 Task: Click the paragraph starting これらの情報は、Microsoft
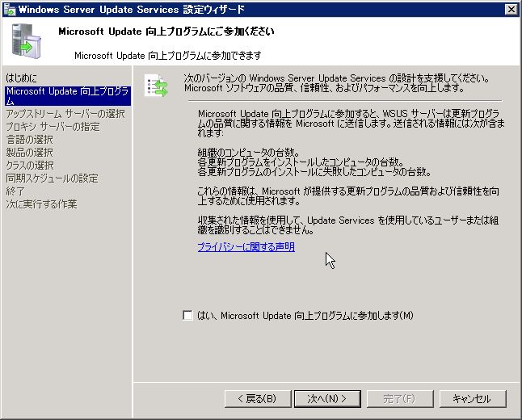[348, 196]
